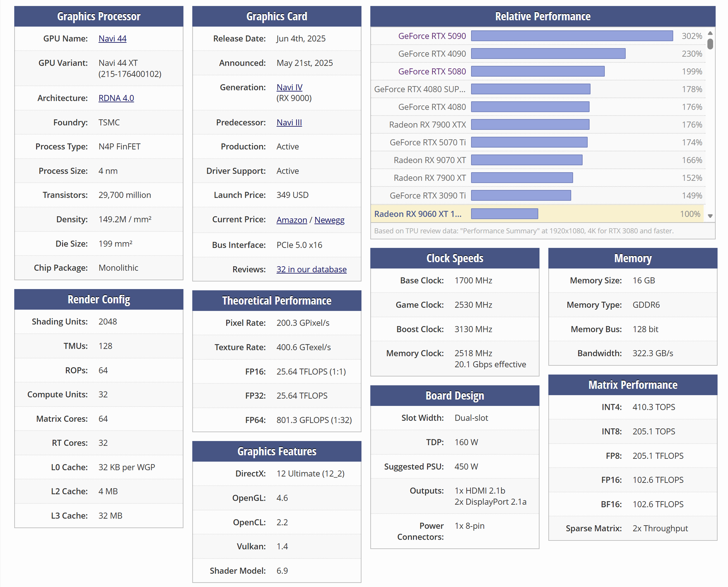Click the GeForce RTX 5070 Ti row
Image resolution: width=728 pixels, height=587 pixels.
coord(538,142)
